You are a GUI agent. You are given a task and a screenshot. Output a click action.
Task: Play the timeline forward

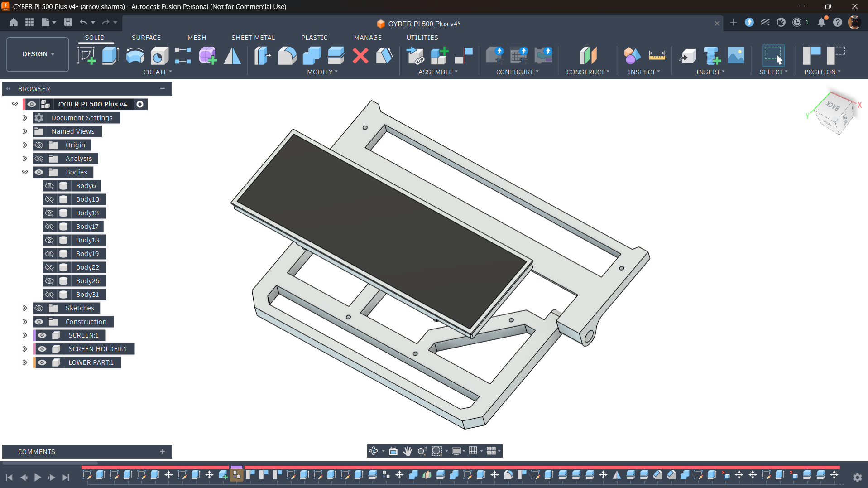[x=38, y=477]
